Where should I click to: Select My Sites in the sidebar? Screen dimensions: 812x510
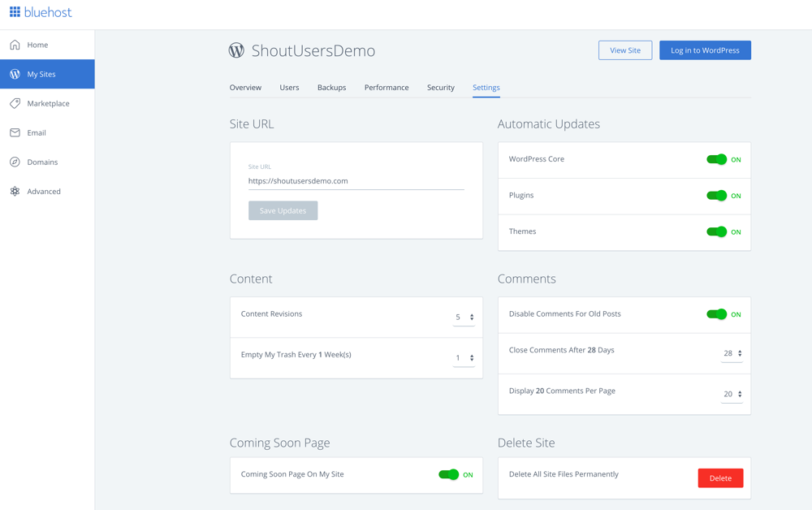47,74
